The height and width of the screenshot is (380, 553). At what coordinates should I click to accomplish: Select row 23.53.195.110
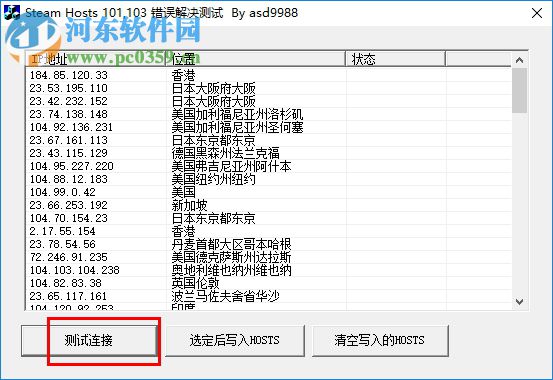(269, 88)
